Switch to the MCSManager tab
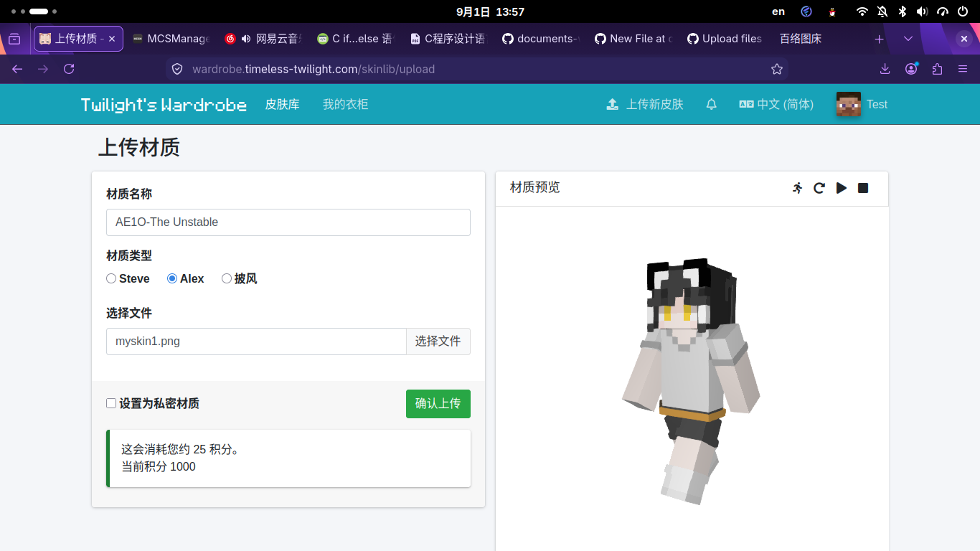This screenshot has width=980, height=551. pyautogui.click(x=170, y=39)
